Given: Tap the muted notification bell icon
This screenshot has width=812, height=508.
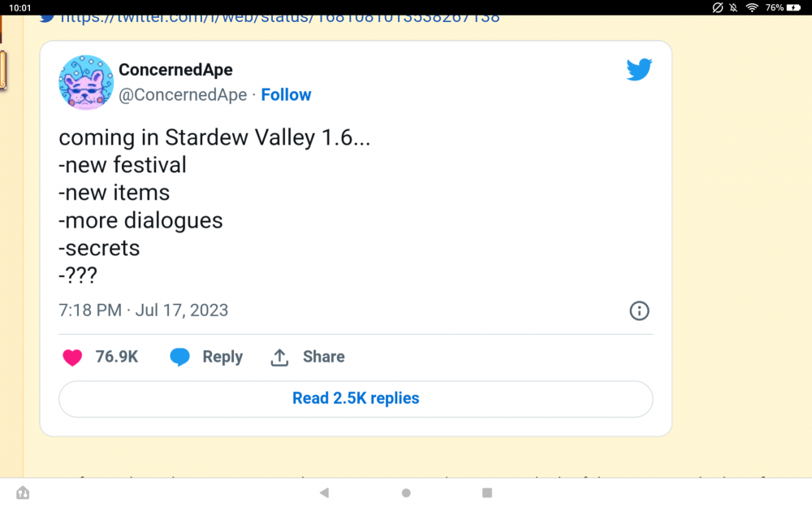Looking at the screenshot, I should coord(734,7).
